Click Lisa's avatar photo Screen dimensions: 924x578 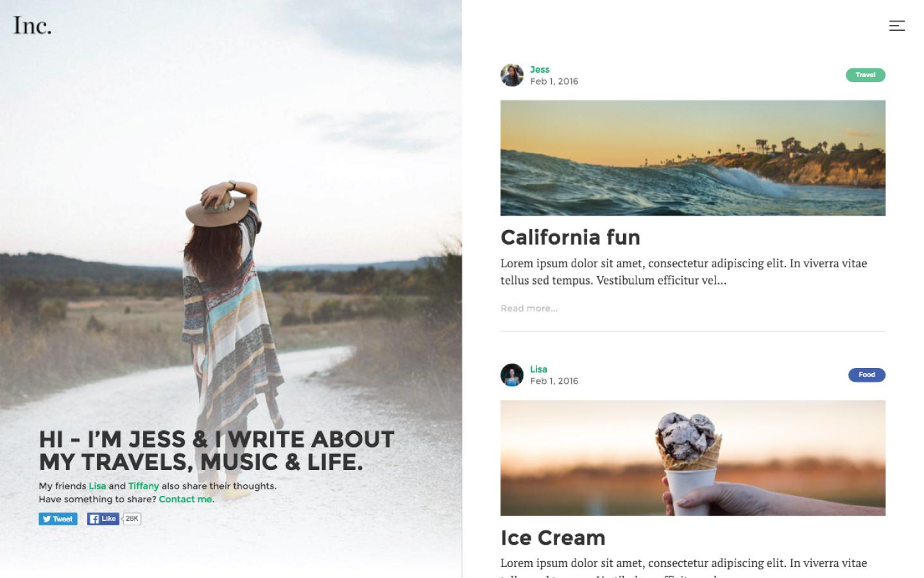pyautogui.click(x=512, y=375)
